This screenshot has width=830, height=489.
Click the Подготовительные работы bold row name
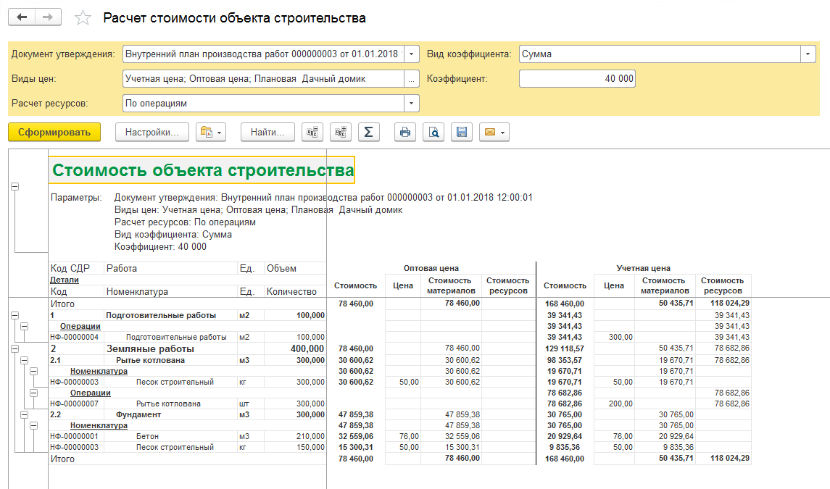[161, 315]
